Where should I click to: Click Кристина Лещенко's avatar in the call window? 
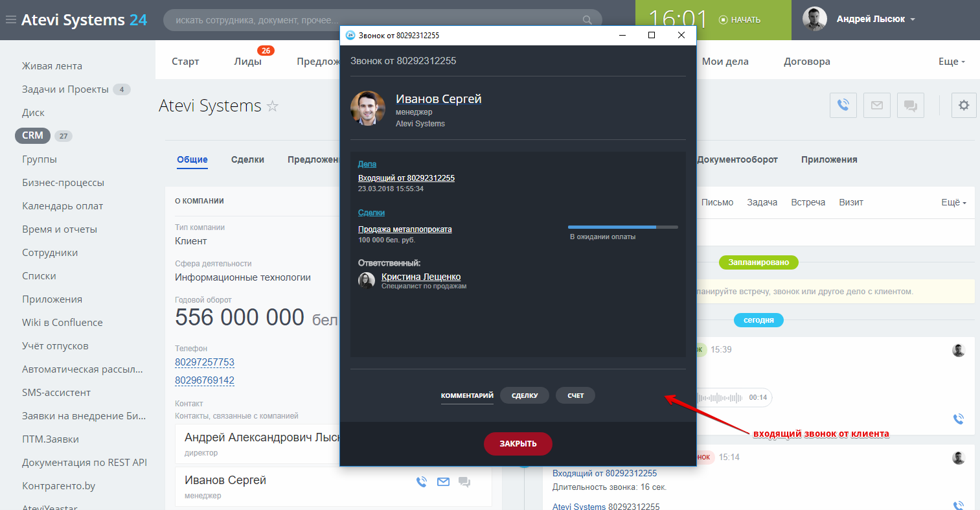pos(367,281)
